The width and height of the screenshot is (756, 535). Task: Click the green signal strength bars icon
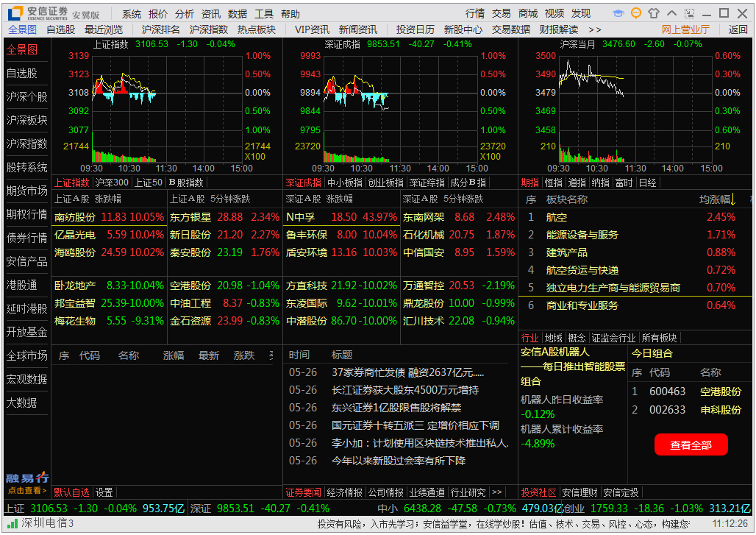pyautogui.click(x=13, y=523)
